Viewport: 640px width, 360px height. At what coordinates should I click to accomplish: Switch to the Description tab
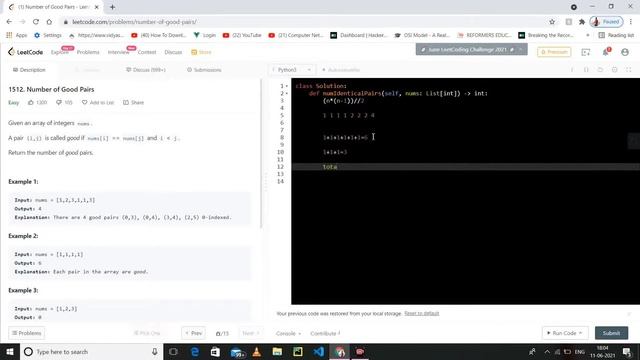29,70
